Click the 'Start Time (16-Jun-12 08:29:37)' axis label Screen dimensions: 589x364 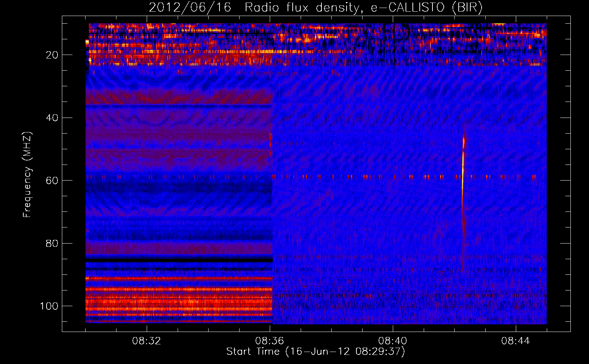(x=316, y=352)
